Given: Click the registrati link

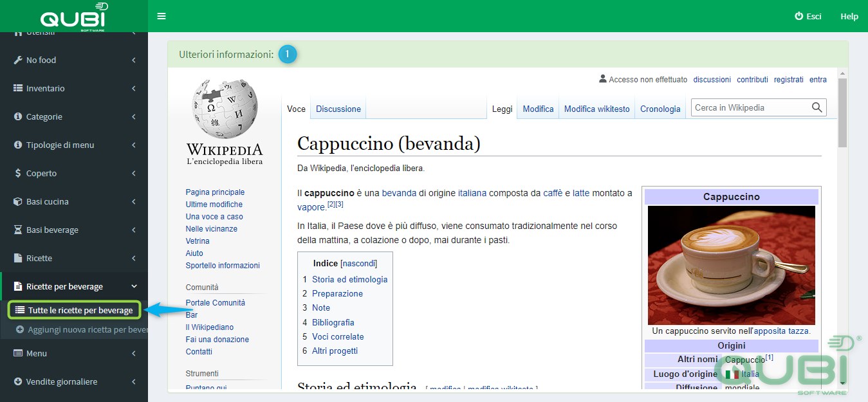Looking at the screenshot, I should pos(789,80).
